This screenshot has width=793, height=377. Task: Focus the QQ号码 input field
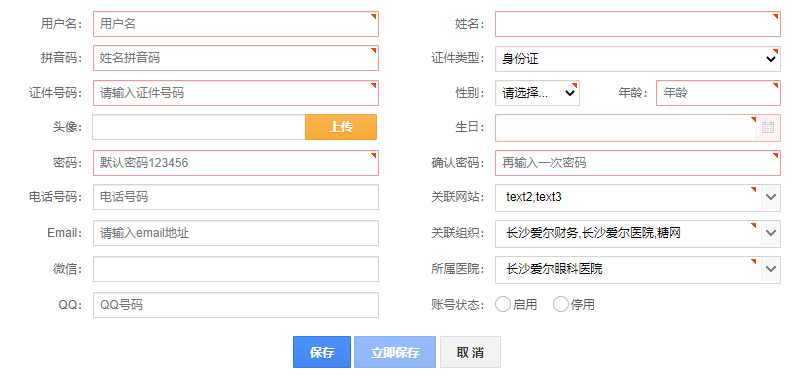pyautogui.click(x=236, y=305)
